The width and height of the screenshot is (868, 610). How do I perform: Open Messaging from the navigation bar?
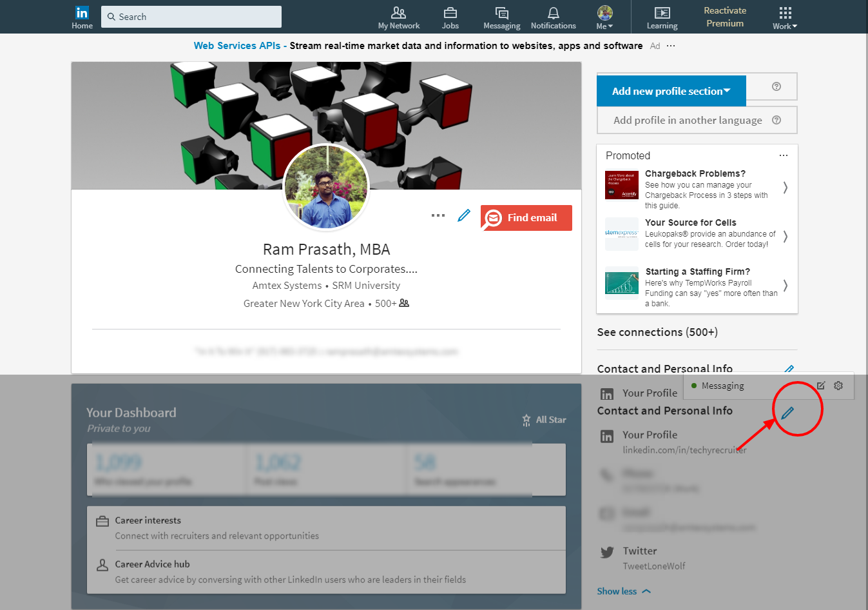(502, 17)
